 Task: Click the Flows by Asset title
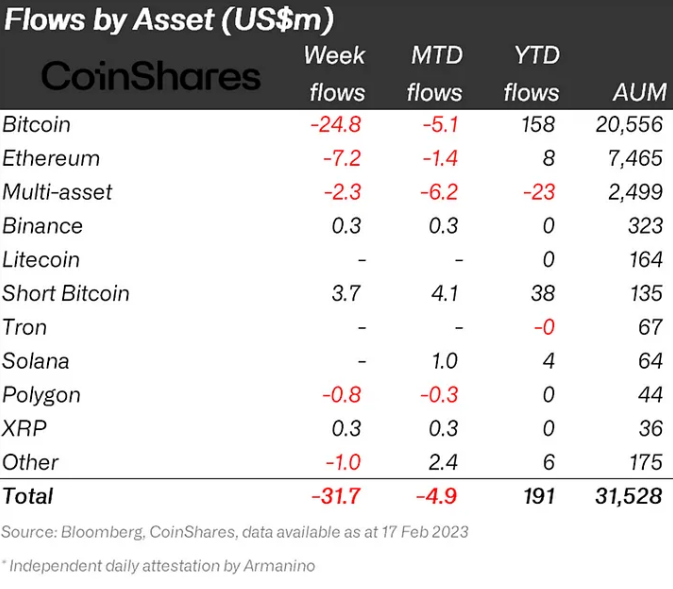[x=169, y=20]
